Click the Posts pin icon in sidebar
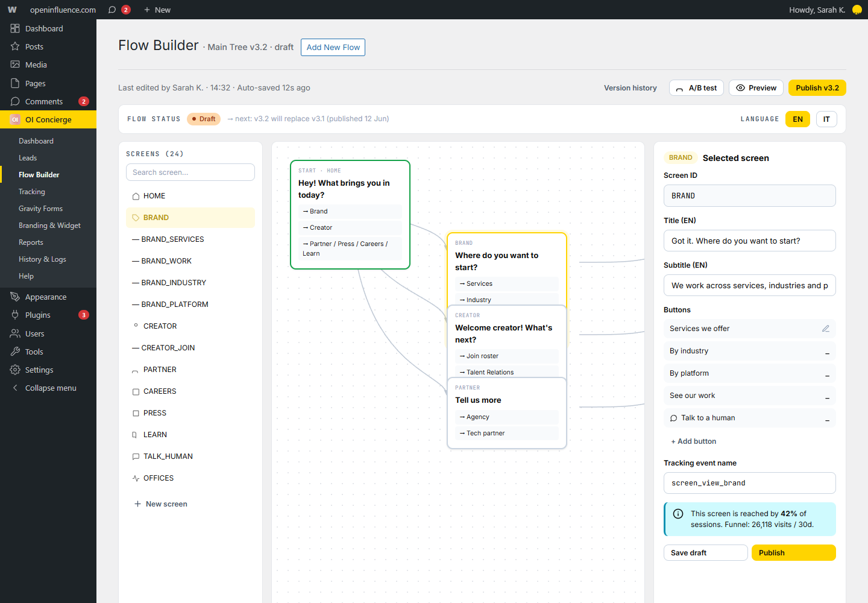The height and width of the screenshot is (603, 868). tap(15, 46)
